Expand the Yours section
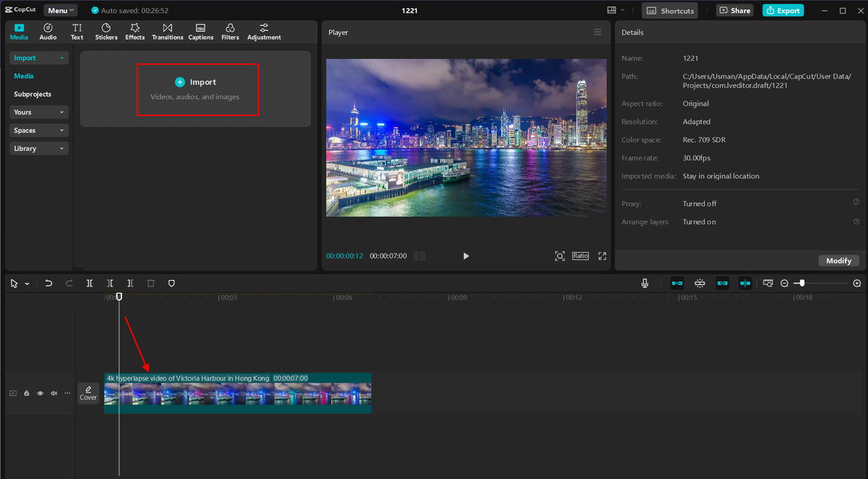 pos(39,112)
